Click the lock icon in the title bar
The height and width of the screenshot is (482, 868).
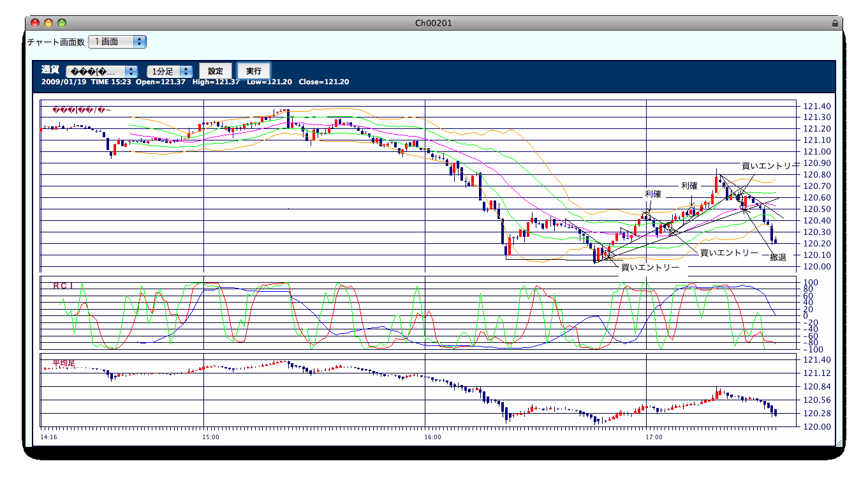pos(835,24)
